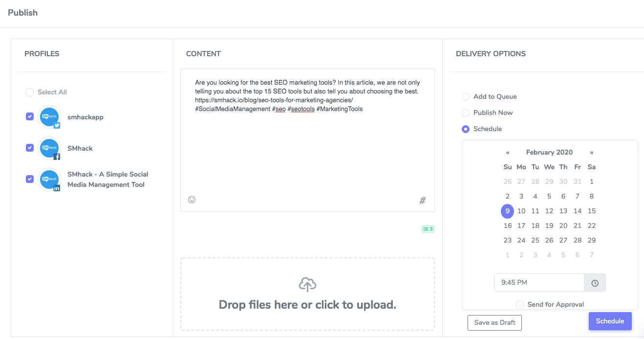Select the Add to Queue radio option

[x=466, y=97]
